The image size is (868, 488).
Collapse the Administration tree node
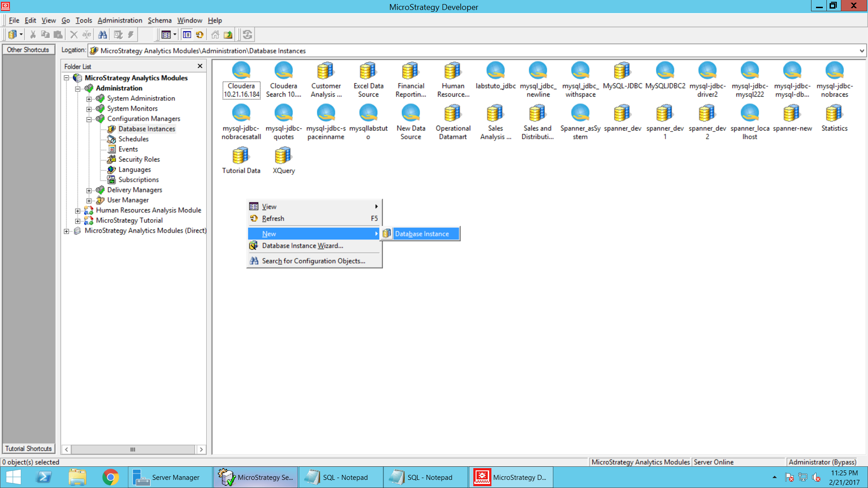coord(78,88)
